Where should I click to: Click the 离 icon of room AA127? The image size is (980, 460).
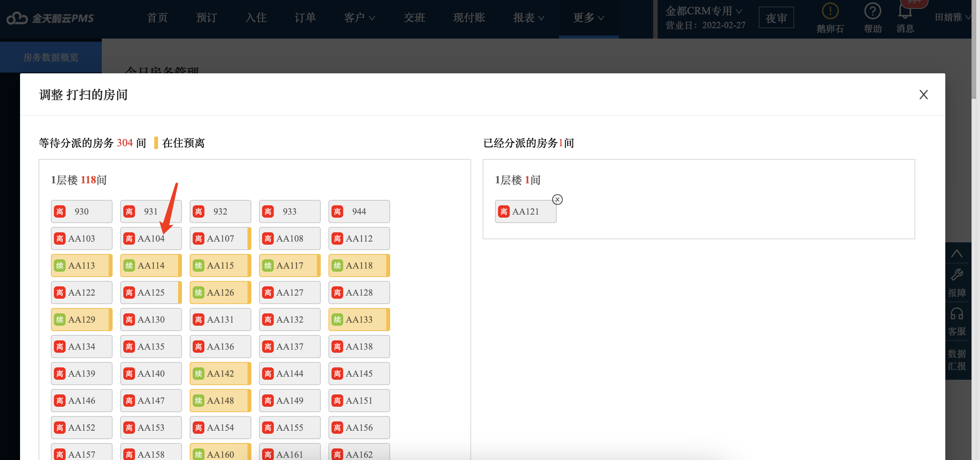tap(268, 293)
